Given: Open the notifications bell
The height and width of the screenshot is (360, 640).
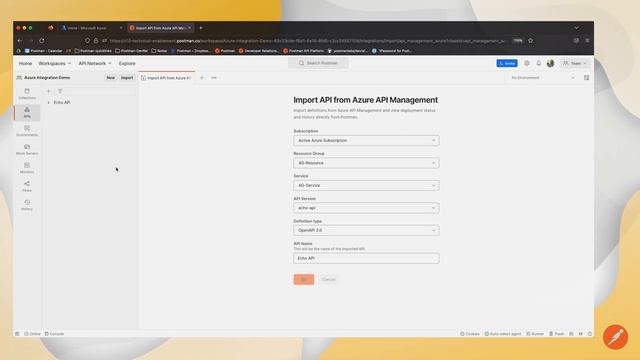Looking at the screenshot, I should pyautogui.click(x=538, y=63).
